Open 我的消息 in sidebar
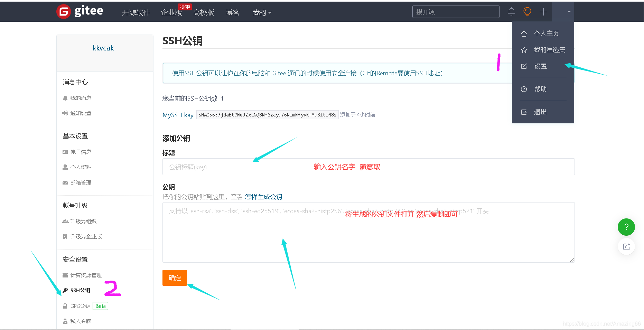The width and height of the screenshot is (644, 330). tap(81, 98)
